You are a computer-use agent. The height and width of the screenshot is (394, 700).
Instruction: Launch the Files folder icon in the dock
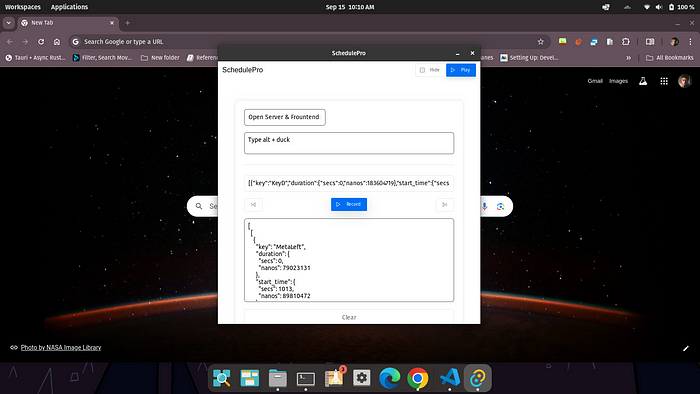[278, 378]
